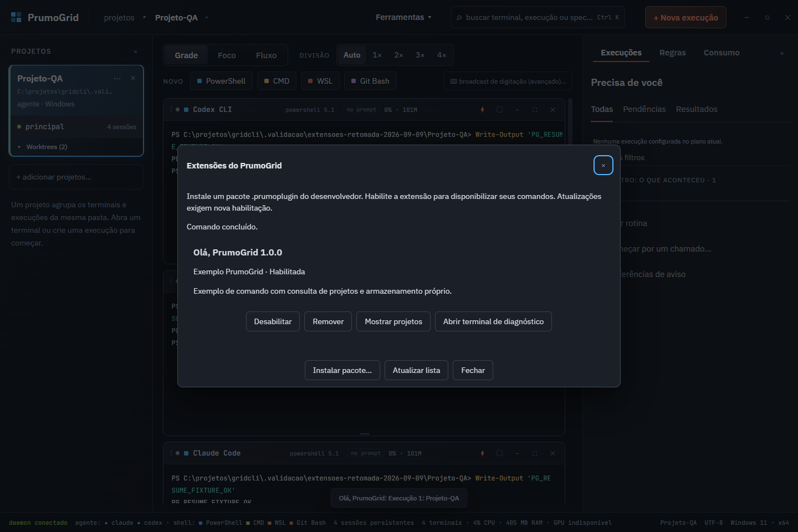The width and height of the screenshot is (798, 532).
Task: Select the Todas filter tab
Action: tap(602, 109)
